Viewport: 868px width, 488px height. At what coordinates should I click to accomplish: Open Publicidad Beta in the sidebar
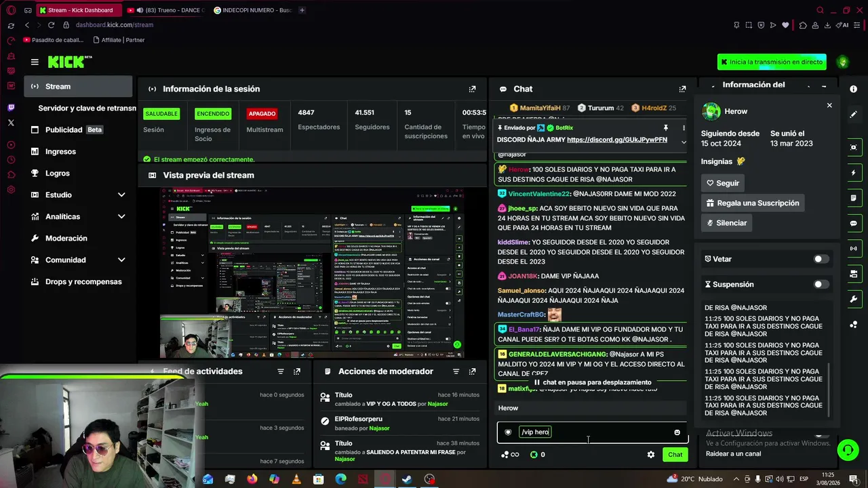[x=79, y=130]
